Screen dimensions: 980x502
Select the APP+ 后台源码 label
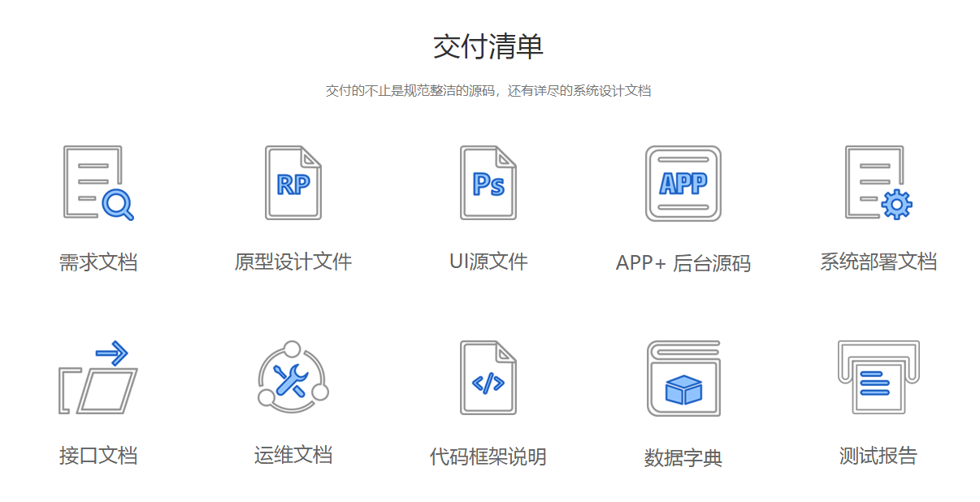click(x=683, y=263)
